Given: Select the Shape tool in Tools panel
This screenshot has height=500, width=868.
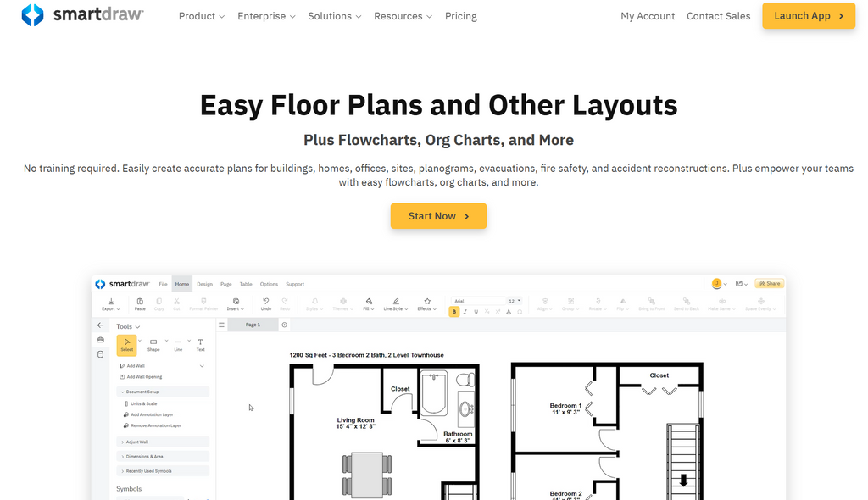Looking at the screenshot, I should 153,344.
